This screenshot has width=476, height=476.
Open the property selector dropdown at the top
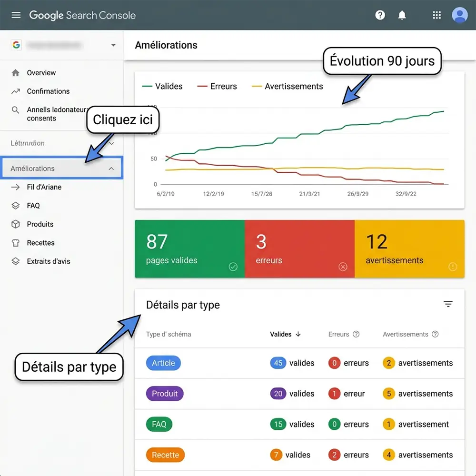point(113,45)
